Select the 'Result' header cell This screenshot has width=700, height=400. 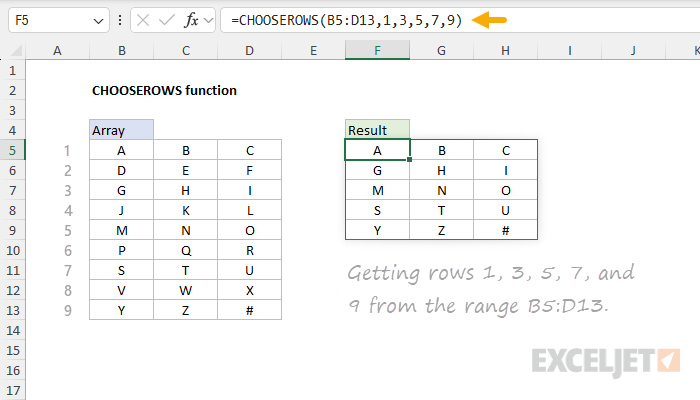point(377,130)
